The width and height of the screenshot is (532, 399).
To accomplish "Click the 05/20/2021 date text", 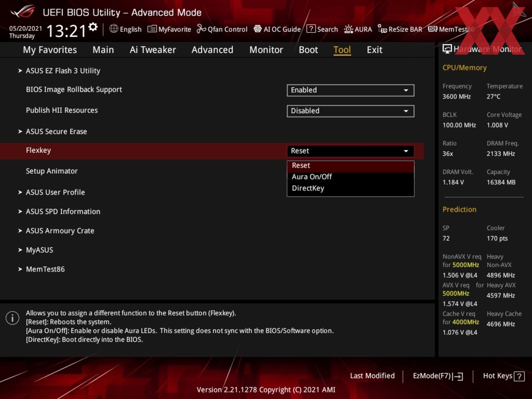I will coord(25,29).
